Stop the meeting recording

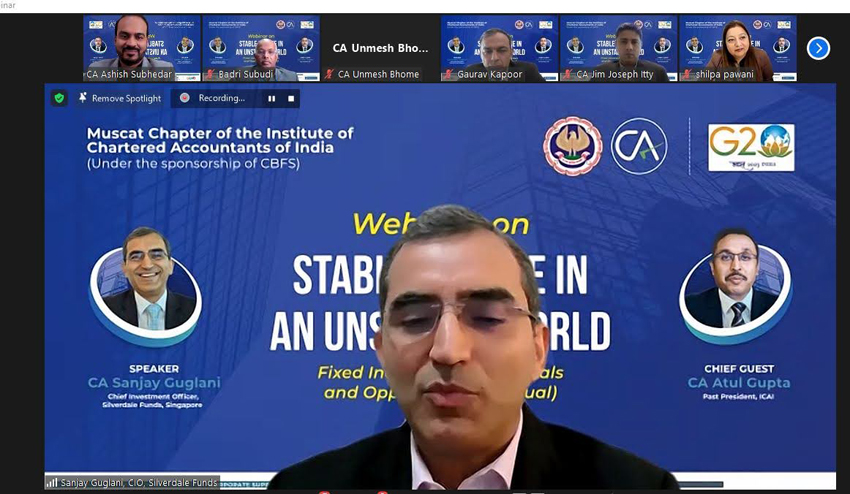click(x=291, y=98)
